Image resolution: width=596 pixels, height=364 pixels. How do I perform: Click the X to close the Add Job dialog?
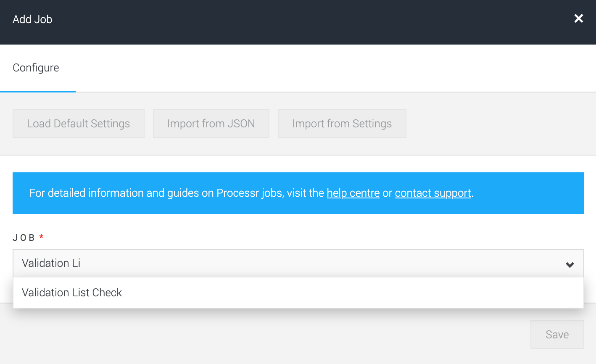[578, 18]
